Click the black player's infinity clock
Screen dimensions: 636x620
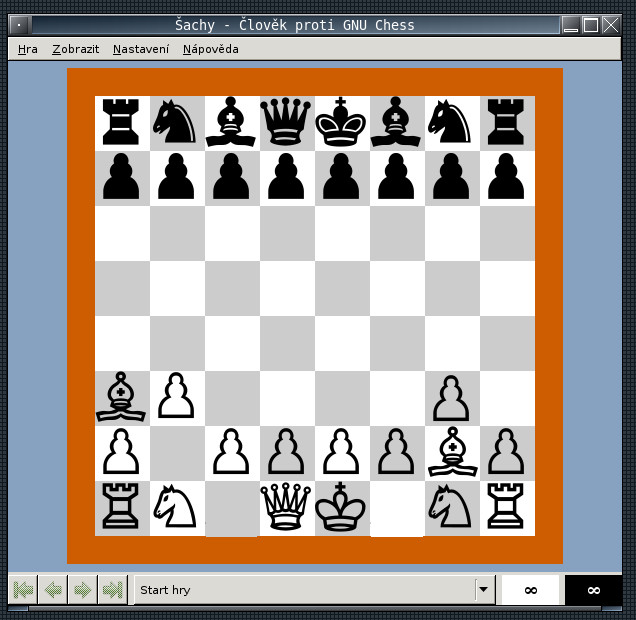pyautogui.click(x=593, y=590)
